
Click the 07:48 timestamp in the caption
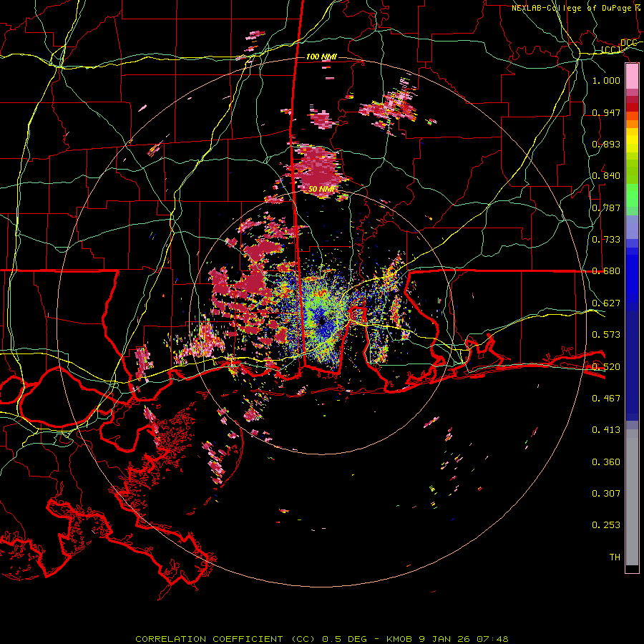492,639
